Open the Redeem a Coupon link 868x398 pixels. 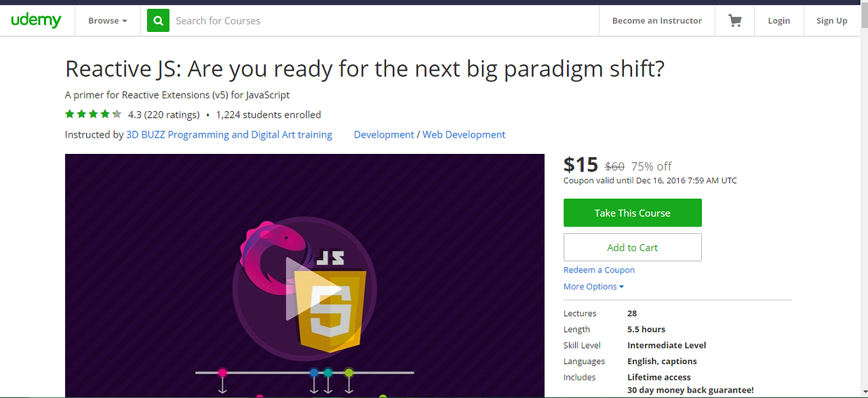coord(599,269)
